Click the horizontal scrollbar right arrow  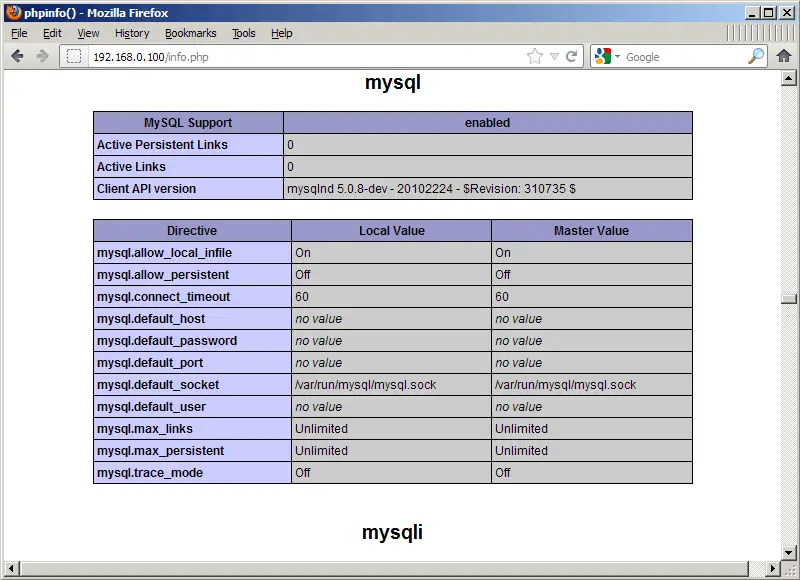click(x=773, y=568)
